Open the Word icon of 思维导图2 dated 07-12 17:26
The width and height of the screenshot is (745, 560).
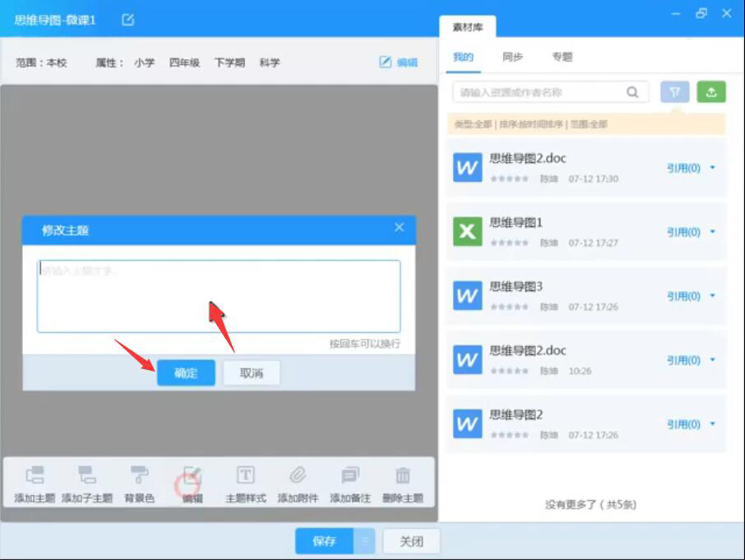click(468, 423)
